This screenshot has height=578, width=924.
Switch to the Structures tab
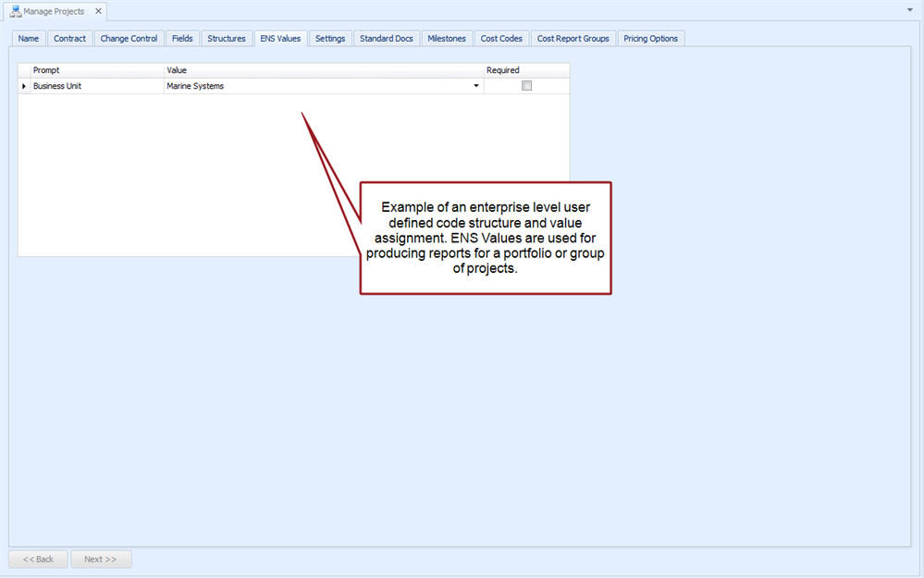point(227,39)
